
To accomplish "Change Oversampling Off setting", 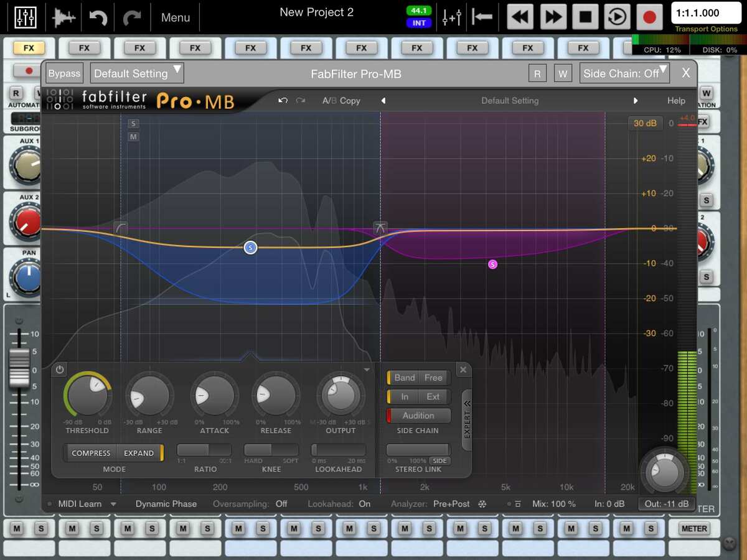I will click(x=281, y=504).
